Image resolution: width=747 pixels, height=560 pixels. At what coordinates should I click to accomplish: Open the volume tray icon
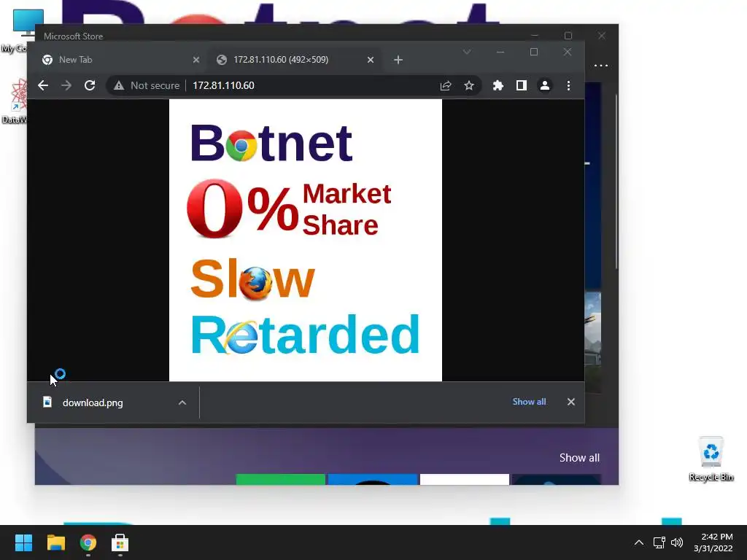[676, 542]
